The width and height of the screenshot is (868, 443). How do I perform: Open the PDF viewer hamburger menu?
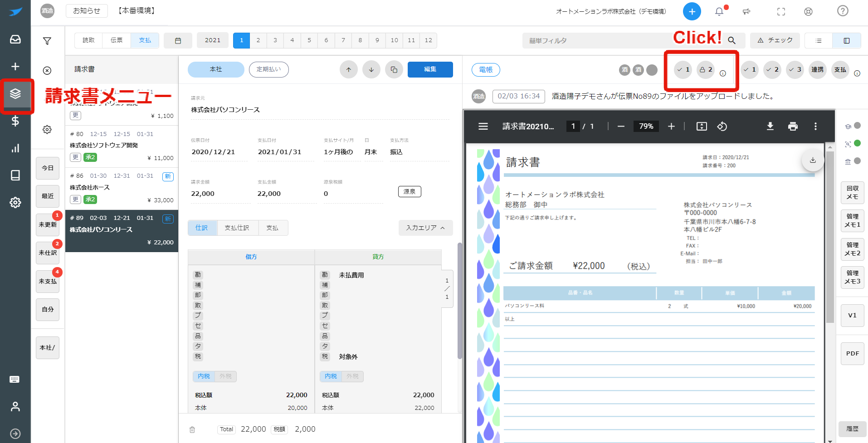tap(483, 127)
